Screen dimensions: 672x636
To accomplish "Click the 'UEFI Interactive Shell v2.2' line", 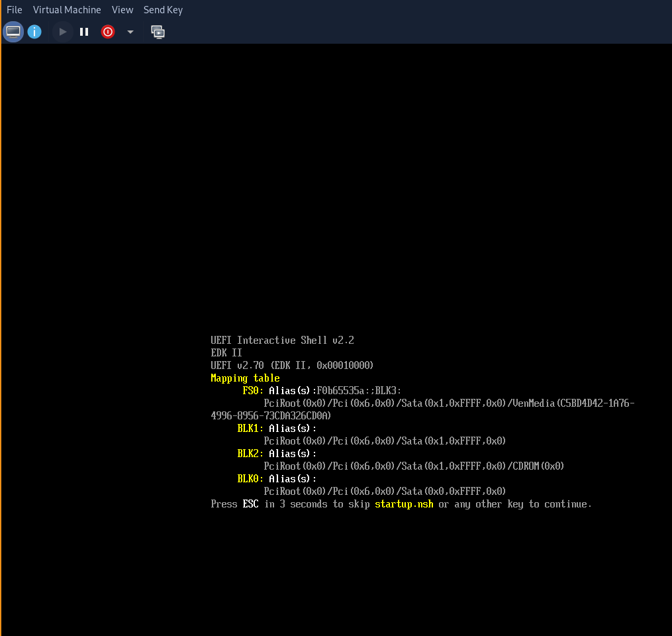I will (283, 340).
